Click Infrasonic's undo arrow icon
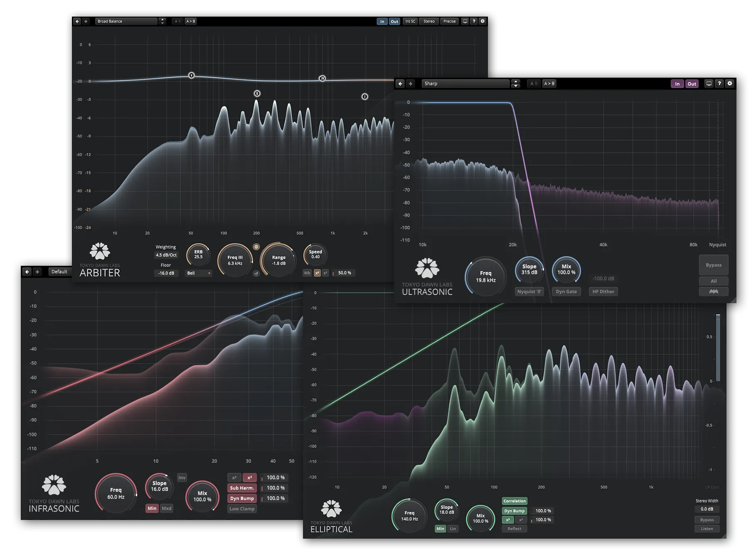 tap(27, 272)
